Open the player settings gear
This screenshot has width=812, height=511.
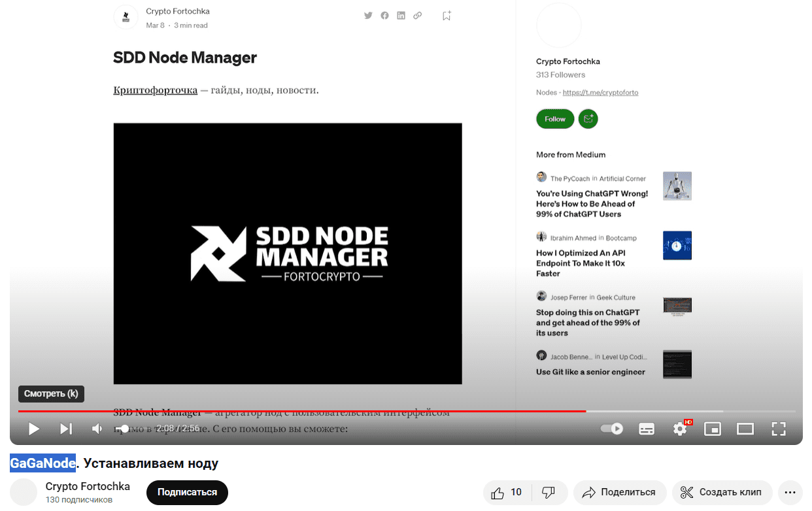tap(680, 429)
